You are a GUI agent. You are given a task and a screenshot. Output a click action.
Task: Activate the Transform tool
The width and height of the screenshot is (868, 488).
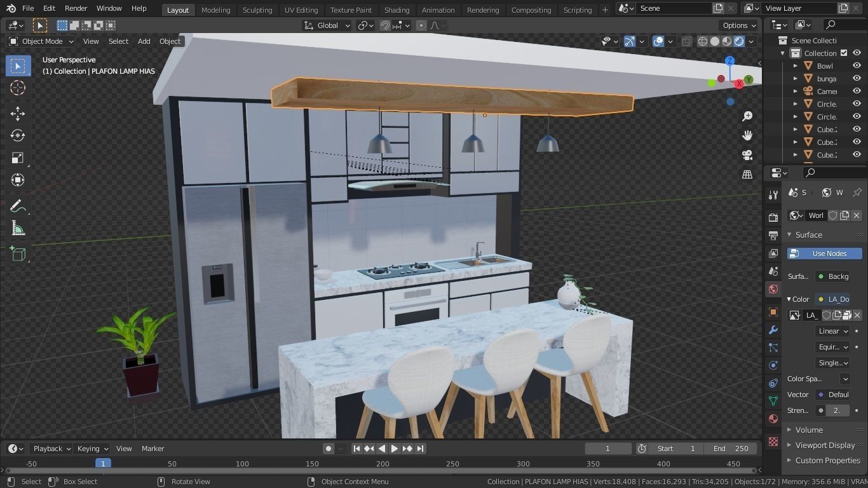pyautogui.click(x=18, y=180)
